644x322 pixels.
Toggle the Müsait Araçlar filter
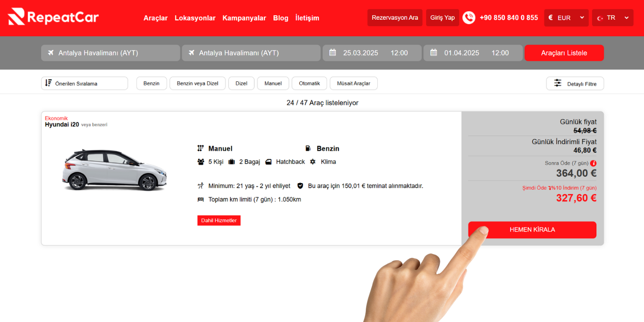tap(353, 84)
